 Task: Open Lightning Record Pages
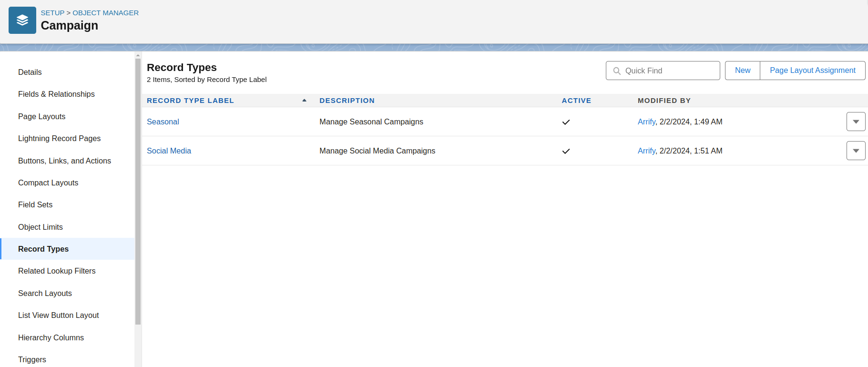coord(59,138)
